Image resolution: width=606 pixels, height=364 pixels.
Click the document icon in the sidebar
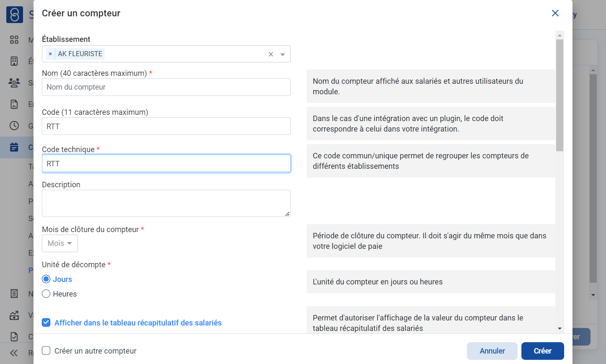14,104
